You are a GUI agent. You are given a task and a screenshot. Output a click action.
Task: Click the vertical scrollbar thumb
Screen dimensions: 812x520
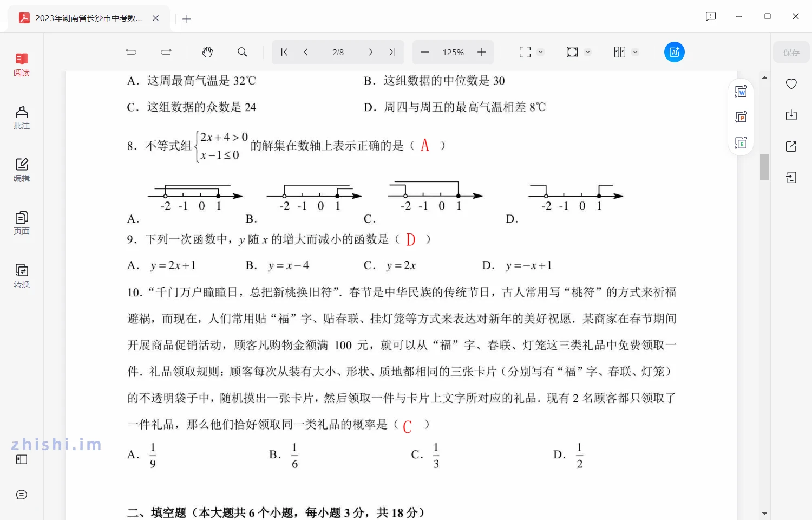[764, 167]
